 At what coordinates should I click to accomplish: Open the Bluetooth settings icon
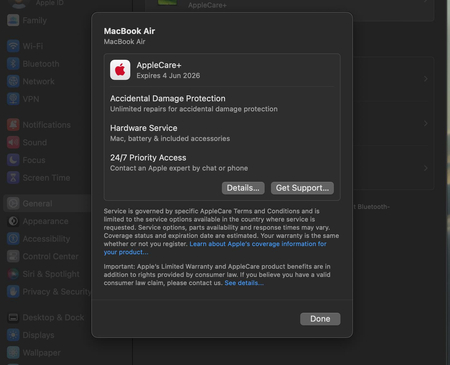[x=13, y=64]
